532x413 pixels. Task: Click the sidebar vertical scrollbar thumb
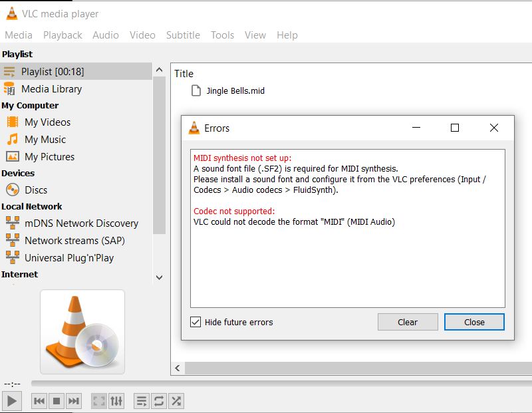tap(159, 156)
